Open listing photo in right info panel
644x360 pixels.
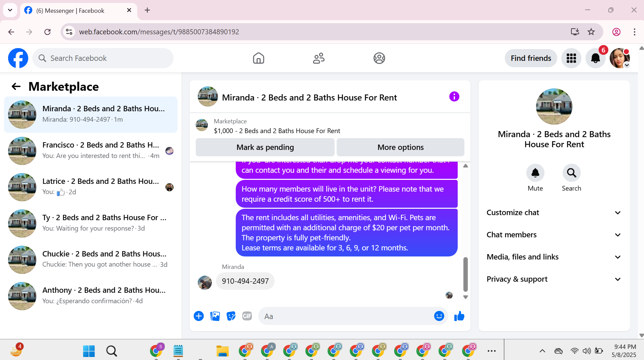(554, 107)
